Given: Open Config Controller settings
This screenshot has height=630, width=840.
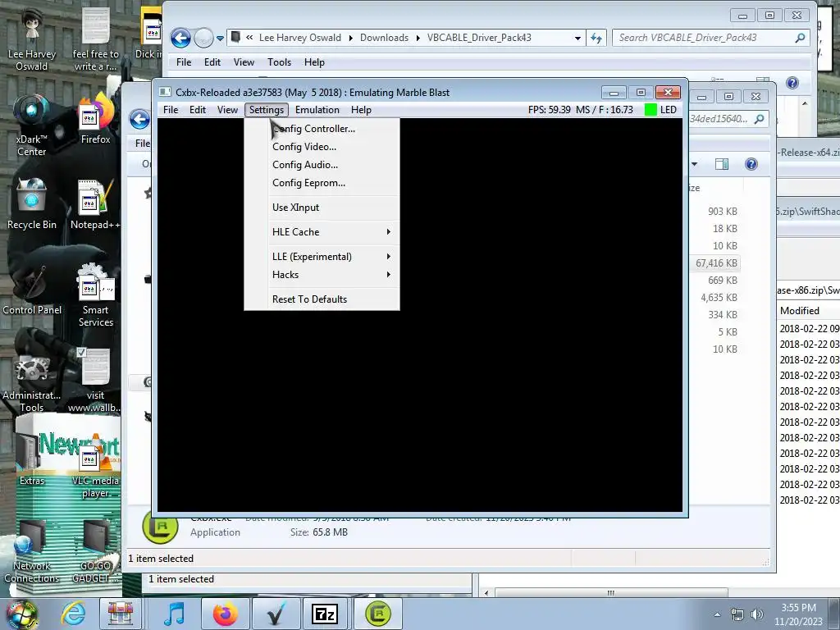Looking at the screenshot, I should [x=322, y=129].
